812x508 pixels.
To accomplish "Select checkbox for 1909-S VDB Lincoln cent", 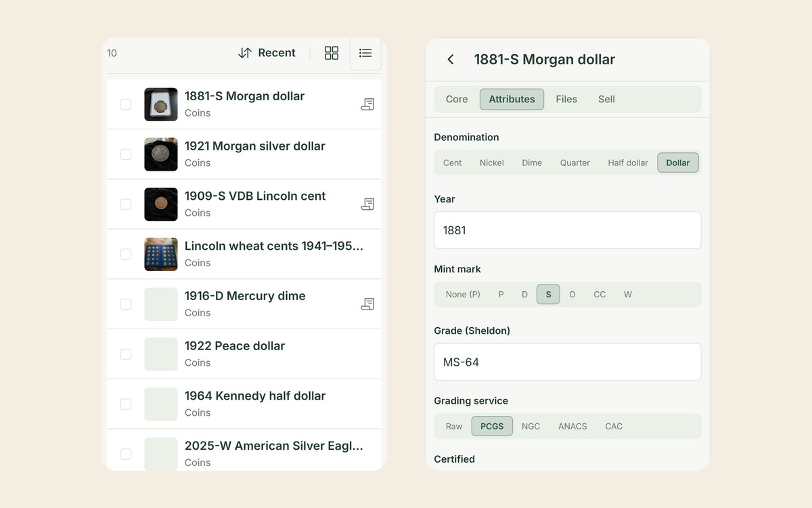I will coord(126,204).
